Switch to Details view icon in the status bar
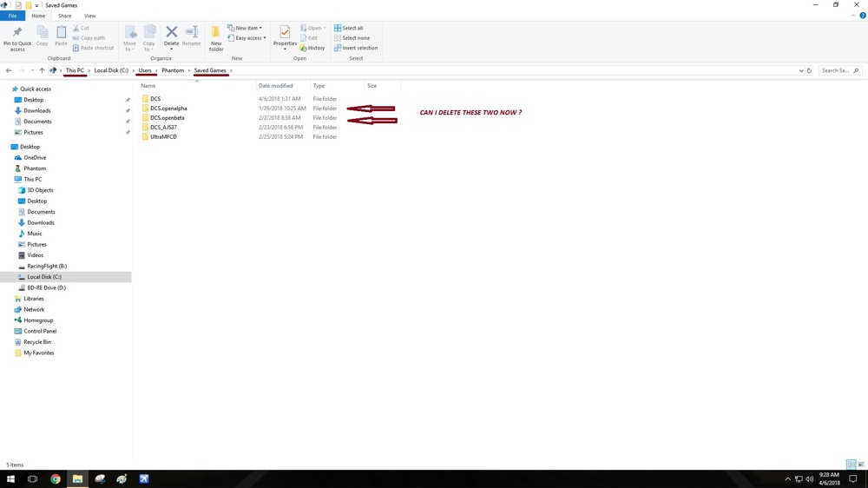This screenshot has height=488, width=868. click(x=852, y=465)
